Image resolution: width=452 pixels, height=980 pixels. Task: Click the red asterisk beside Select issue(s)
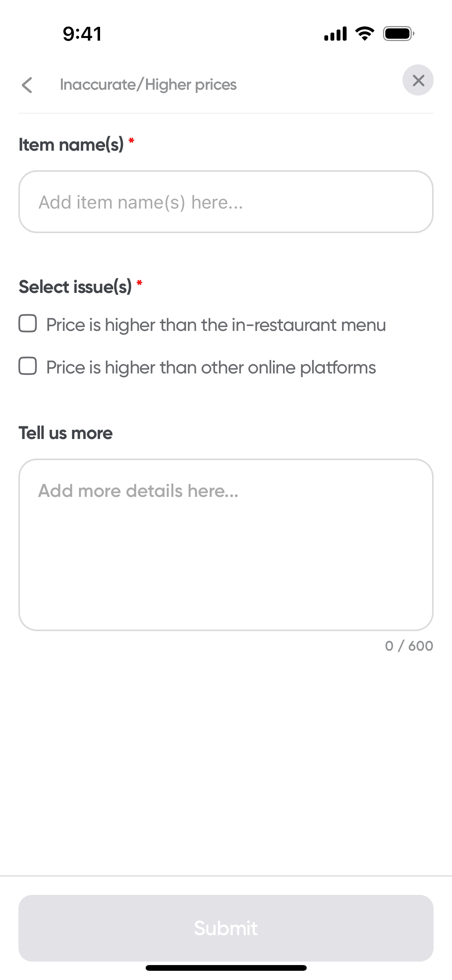[x=140, y=283]
